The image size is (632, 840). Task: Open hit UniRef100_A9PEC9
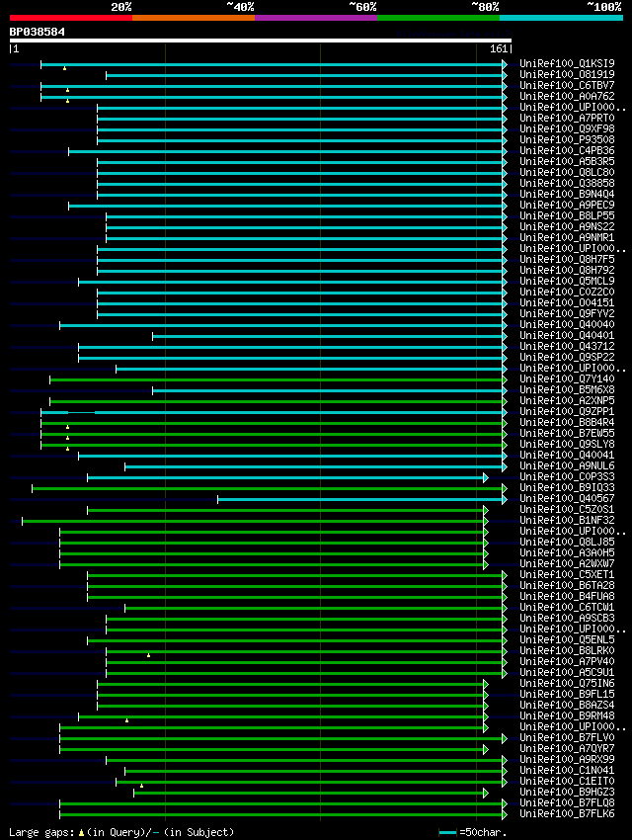(x=567, y=206)
